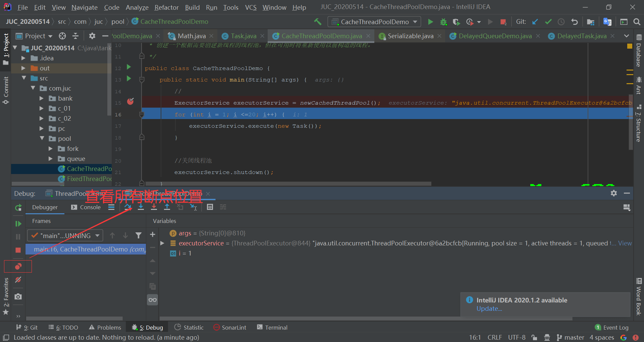Step into with the blue down arrow
This screenshot has width=644, height=342.
[141, 207]
